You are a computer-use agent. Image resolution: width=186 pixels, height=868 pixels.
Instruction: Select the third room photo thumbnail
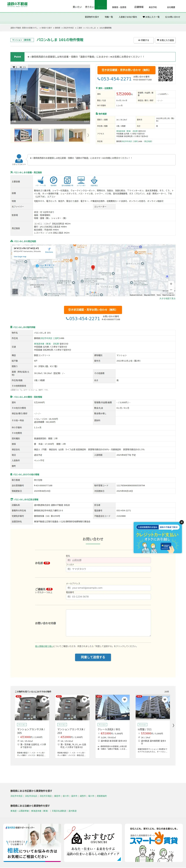click(59, 135)
